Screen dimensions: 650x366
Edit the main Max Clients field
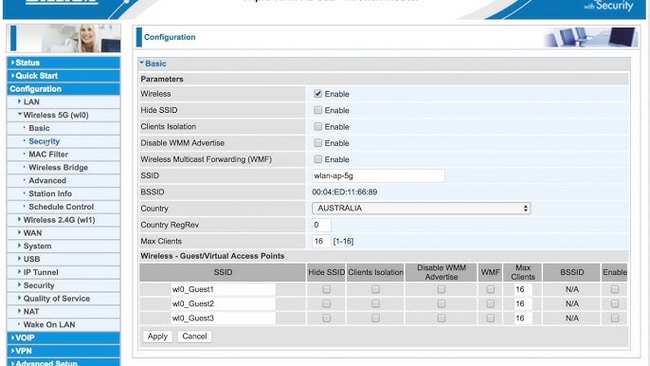pyautogui.click(x=321, y=241)
